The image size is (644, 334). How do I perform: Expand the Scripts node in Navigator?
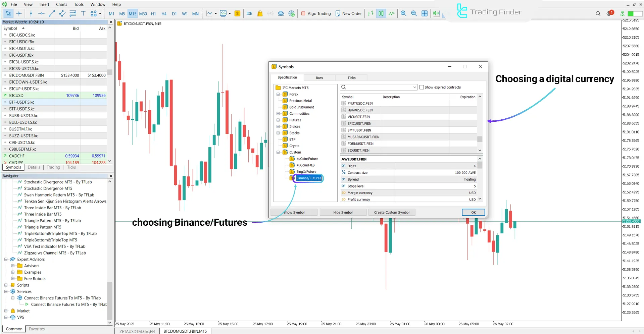point(6,285)
